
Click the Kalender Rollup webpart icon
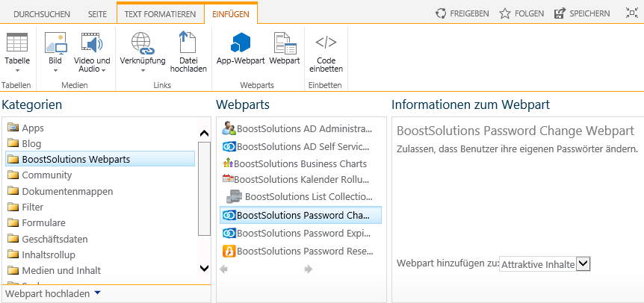[x=228, y=179]
